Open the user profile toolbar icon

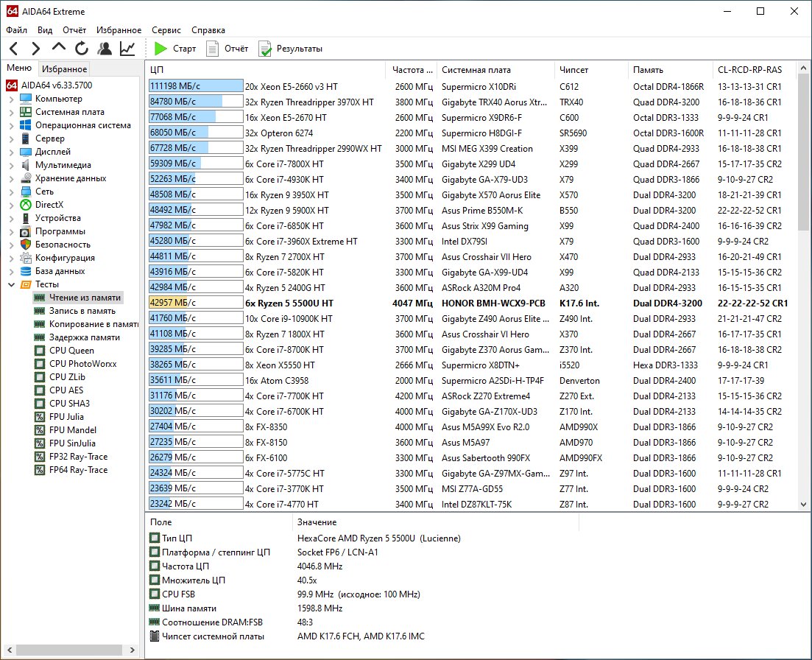pyautogui.click(x=105, y=49)
